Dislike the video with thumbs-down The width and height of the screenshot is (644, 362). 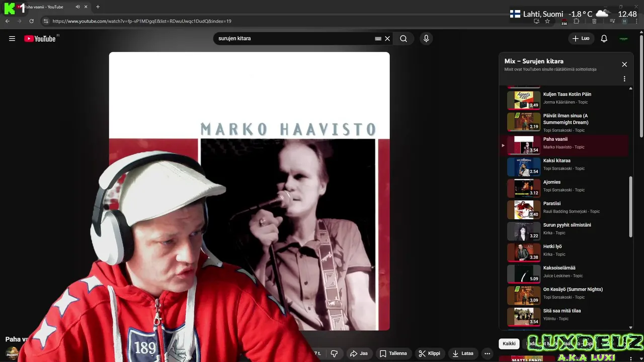click(334, 353)
